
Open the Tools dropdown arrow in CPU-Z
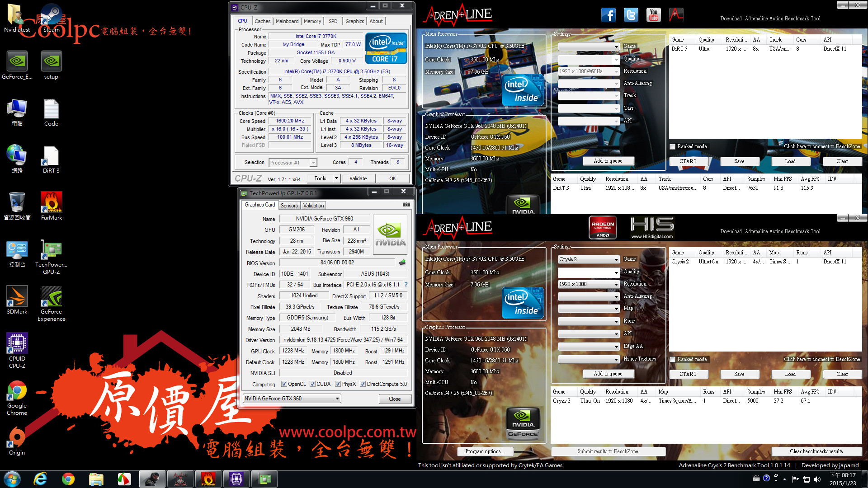click(x=336, y=178)
